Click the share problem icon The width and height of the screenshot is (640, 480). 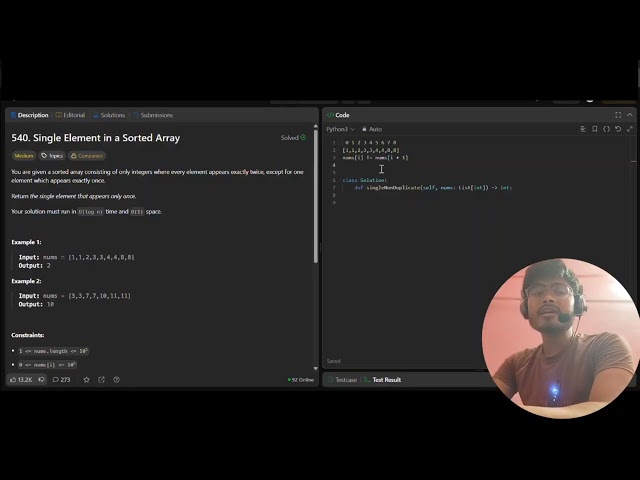click(x=102, y=380)
